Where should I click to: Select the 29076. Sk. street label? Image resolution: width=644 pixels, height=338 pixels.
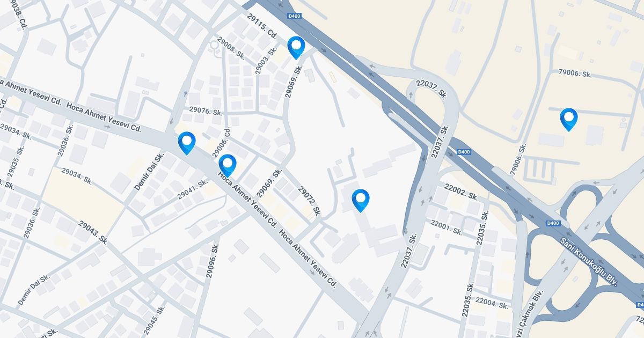(x=206, y=111)
